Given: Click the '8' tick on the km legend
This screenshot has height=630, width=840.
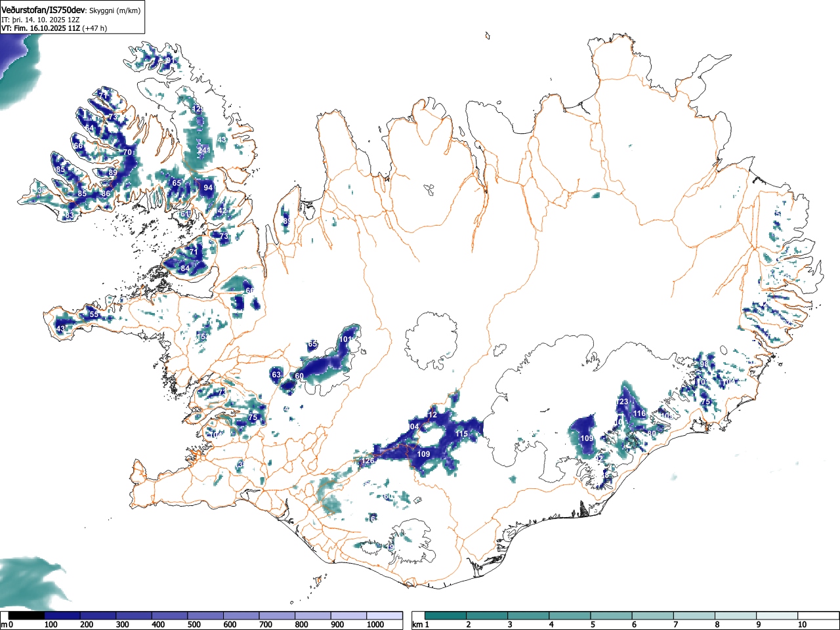Looking at the screenshot, I should click(717, 625).
